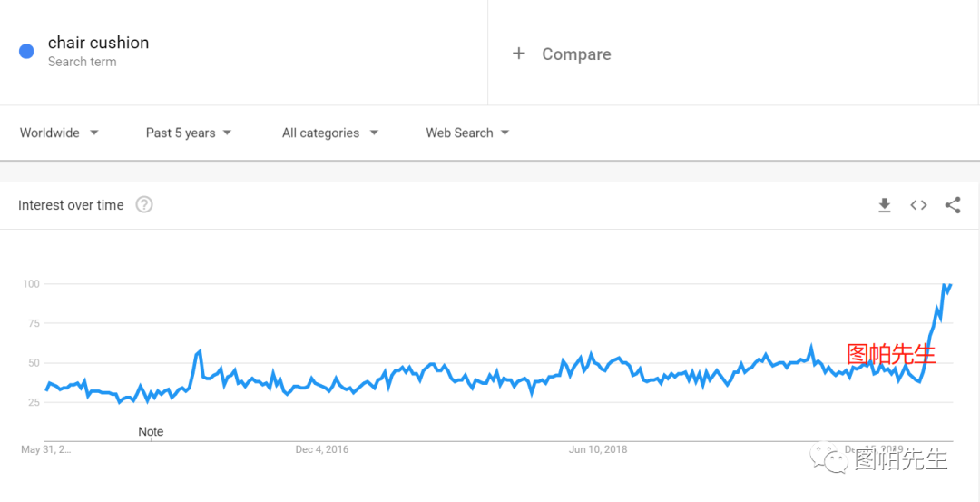The image size is (980, 502).
Task: Click the Interest over time heading
Action: pos(71,205)
